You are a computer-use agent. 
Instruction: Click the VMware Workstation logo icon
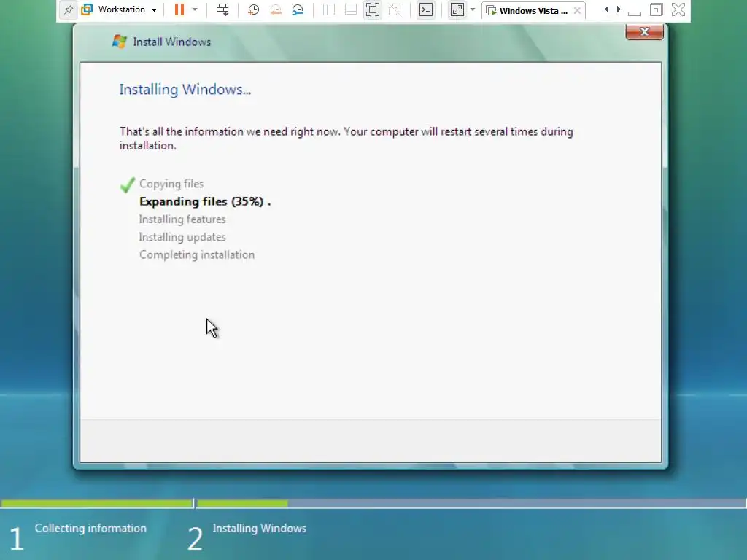[x=87, y=9]
